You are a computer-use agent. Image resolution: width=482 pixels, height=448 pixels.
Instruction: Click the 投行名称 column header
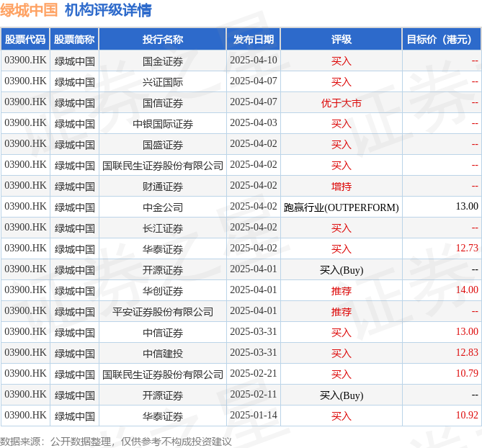pos(163,40)
